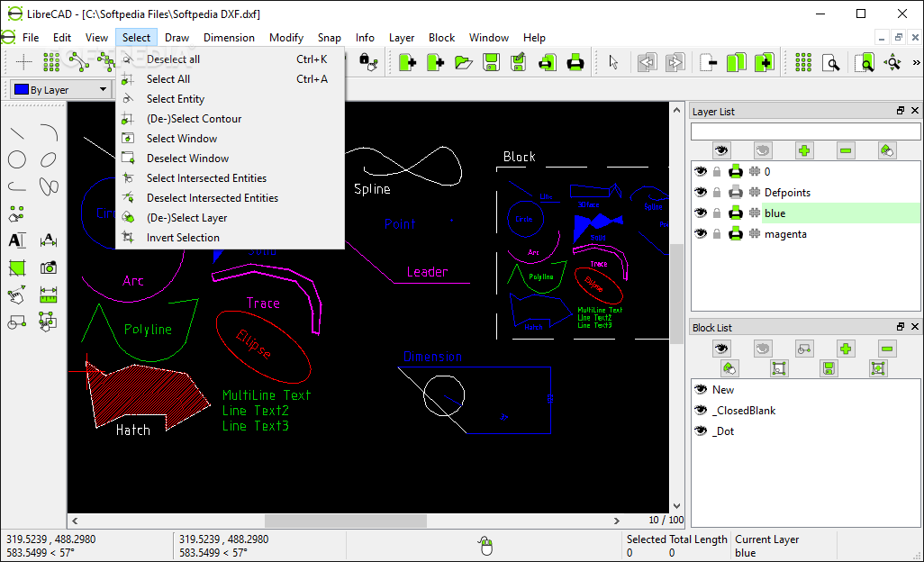924x562 pixels.
Task: Toggle lock on the blue layer
Action: click(717, 213)
